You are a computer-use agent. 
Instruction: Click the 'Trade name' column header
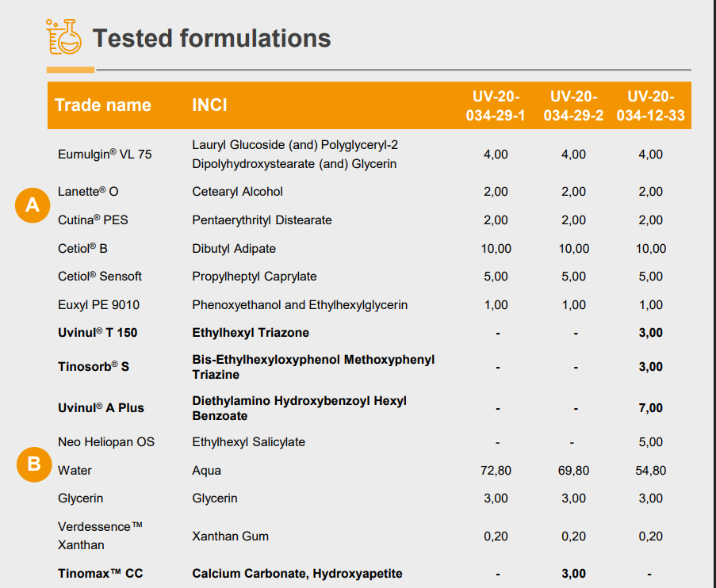click(103, 105)
